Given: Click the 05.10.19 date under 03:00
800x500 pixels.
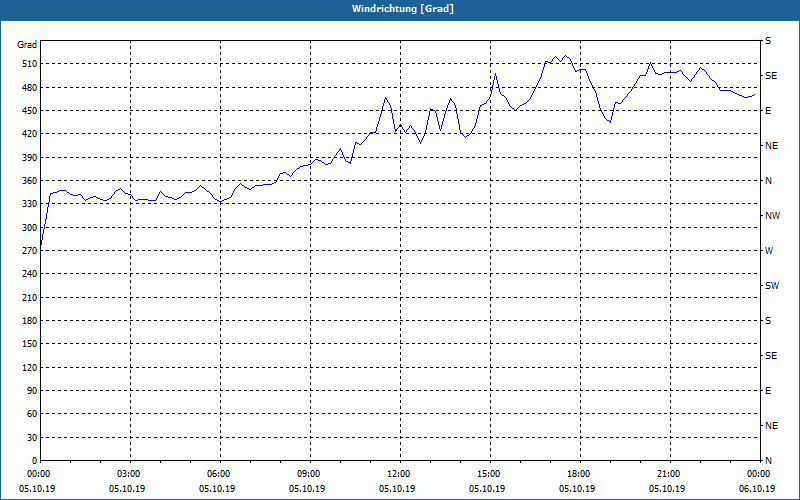Looking at the screenshot, I should pyautogui.click(x=127, y=489).
